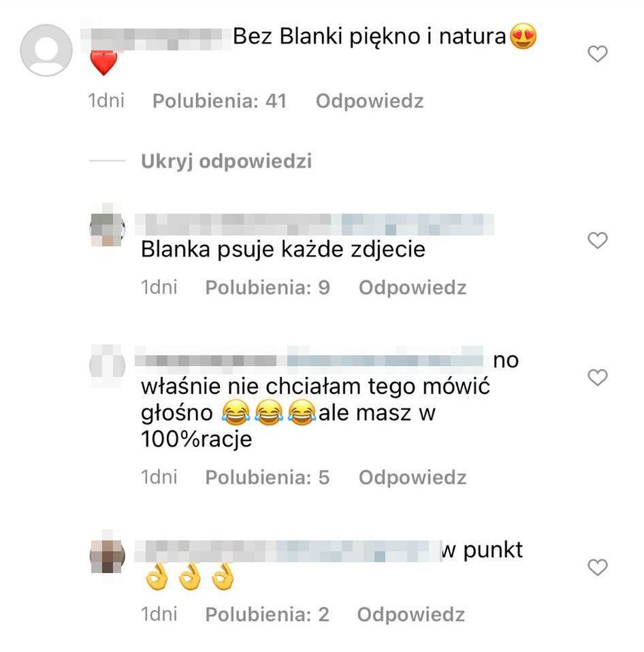Collapse replies via 'Ukryj odpowiedzi'
644x652 pixels.
(x=226, y=161)
